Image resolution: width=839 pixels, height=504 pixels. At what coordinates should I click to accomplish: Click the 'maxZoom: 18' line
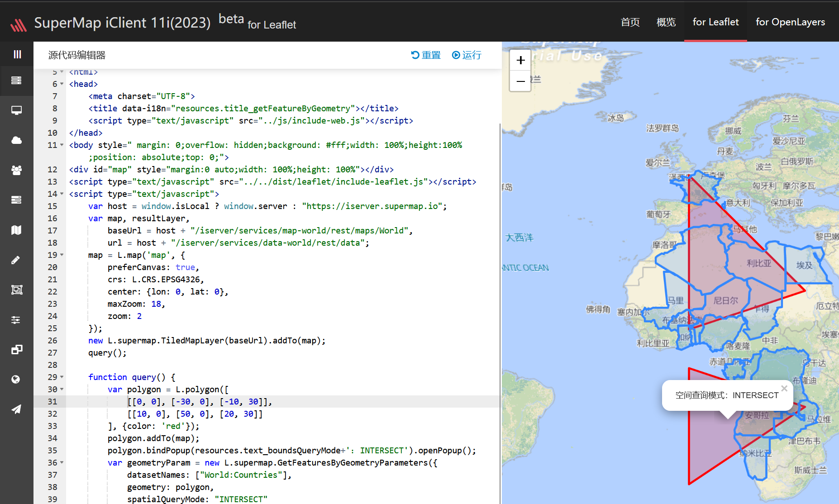(x=136, y=304)
